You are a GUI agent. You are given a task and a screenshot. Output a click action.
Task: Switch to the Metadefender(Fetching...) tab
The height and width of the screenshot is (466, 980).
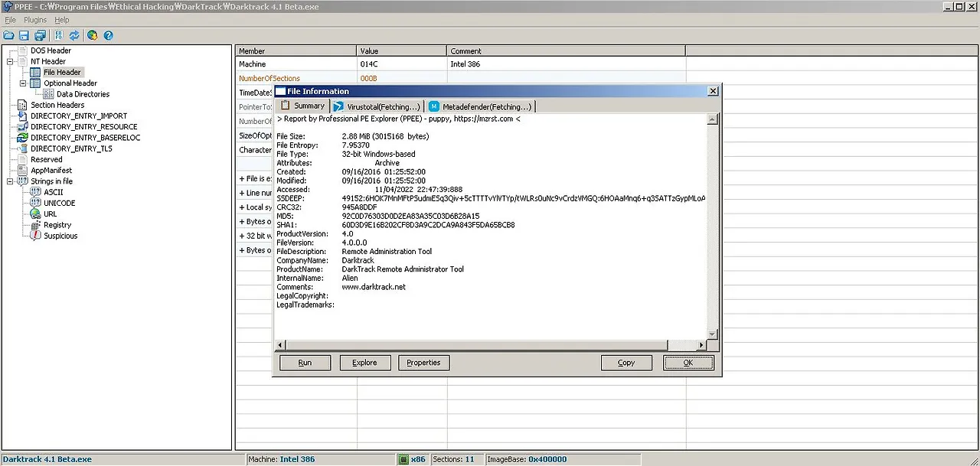tap(480, 106)
